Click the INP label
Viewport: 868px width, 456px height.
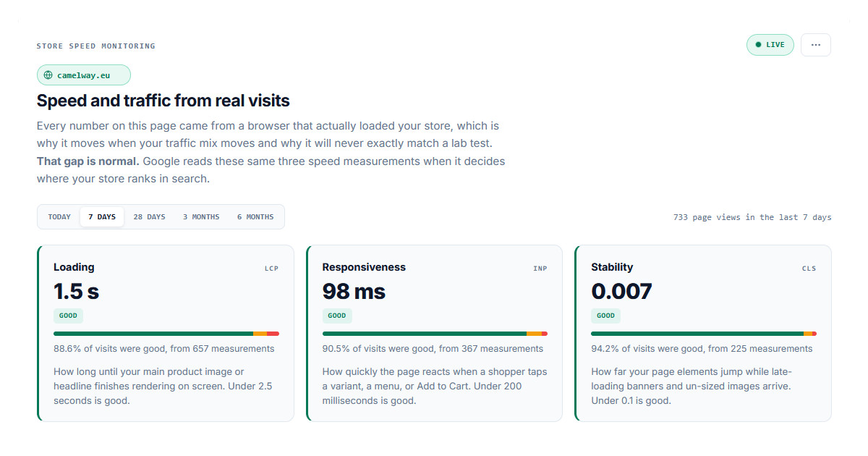tap(540, 269)
